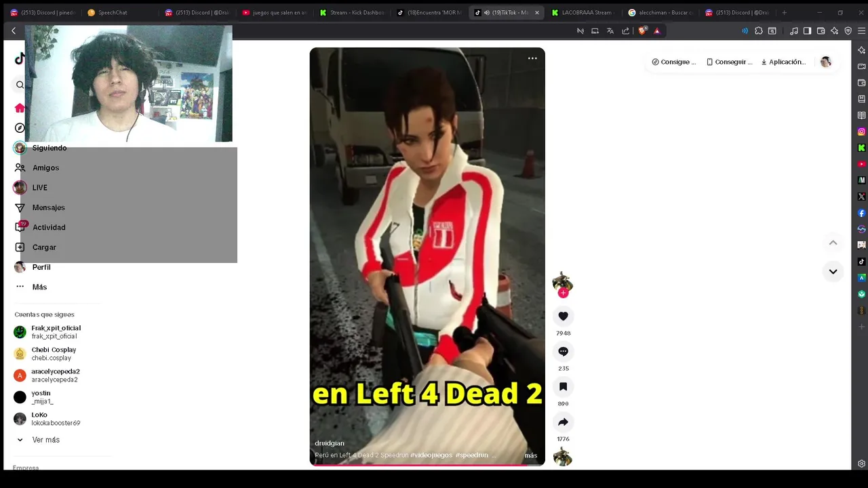Image resolution: width=868 pixels, height=488 pixels.
Task: Open the Explore compass icon in TikTok sidebar
Action: click(20, 128)
